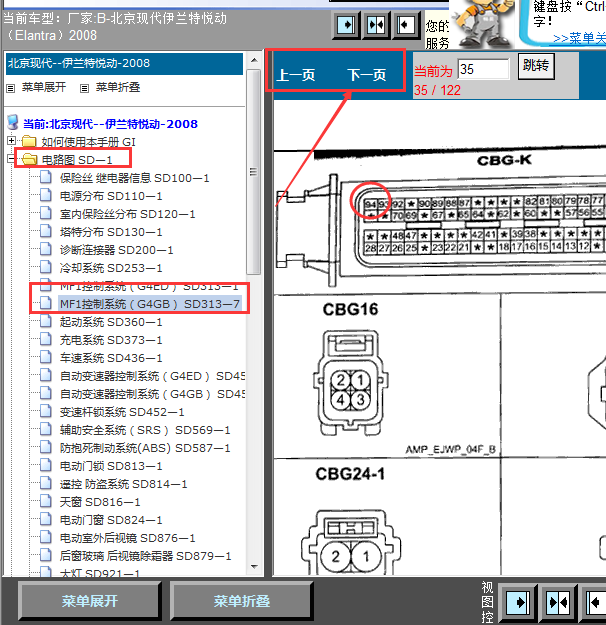
Task: Click the tree panel scroll down arrow
Action: point(254,566)
